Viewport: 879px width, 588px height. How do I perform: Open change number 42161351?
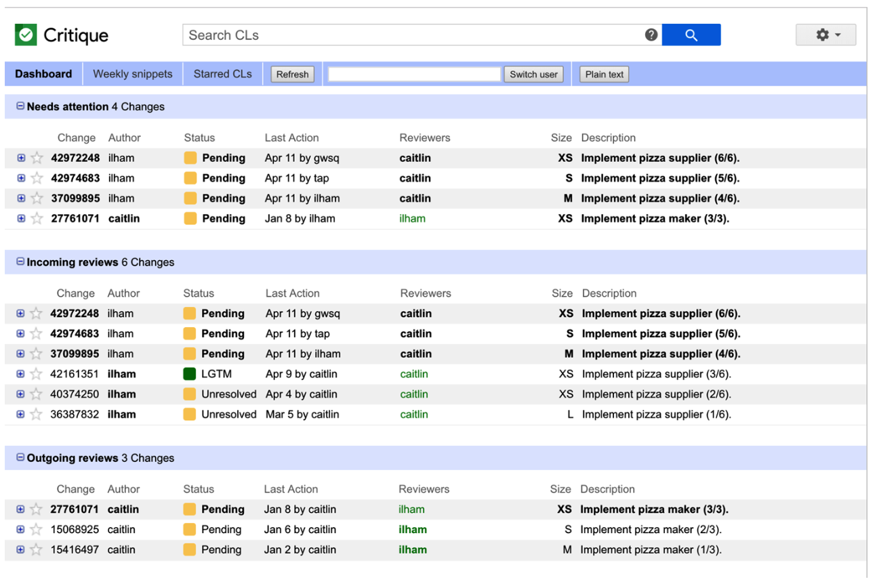(x=75, y=374)
